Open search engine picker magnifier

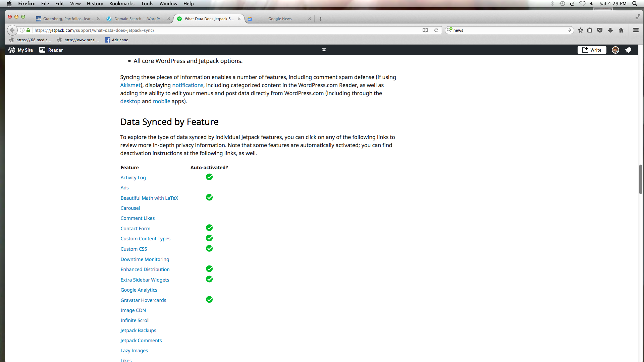point(449,30)
